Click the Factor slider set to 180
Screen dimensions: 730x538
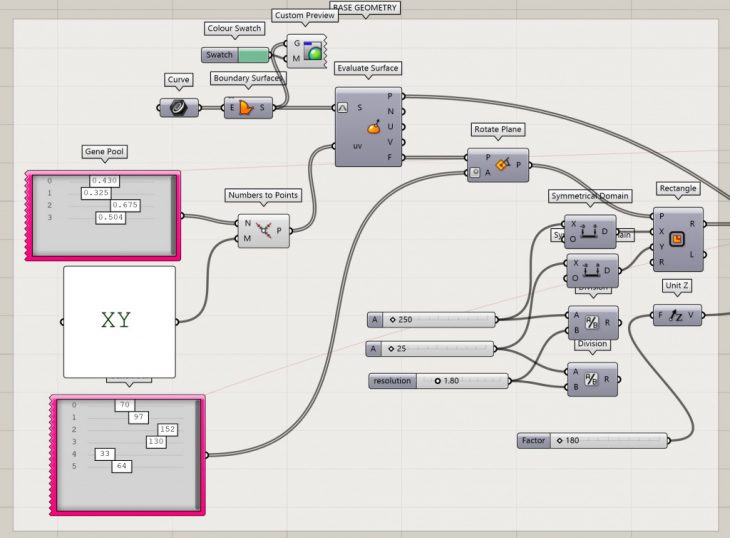(x=610, y=440)
